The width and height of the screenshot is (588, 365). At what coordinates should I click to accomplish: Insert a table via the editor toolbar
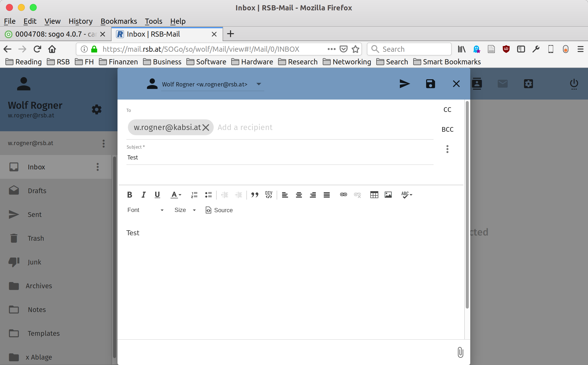pyautogui.click(x=374, y=195)
